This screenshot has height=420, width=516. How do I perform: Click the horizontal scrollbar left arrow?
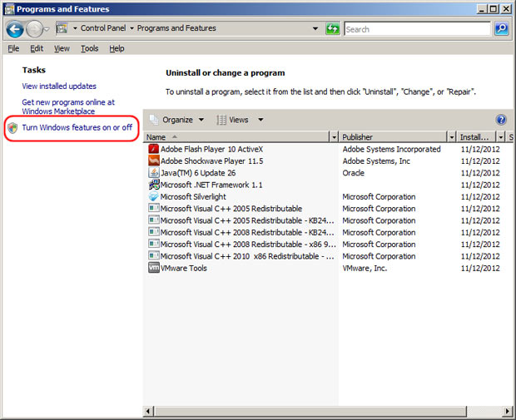click(148, 411)
